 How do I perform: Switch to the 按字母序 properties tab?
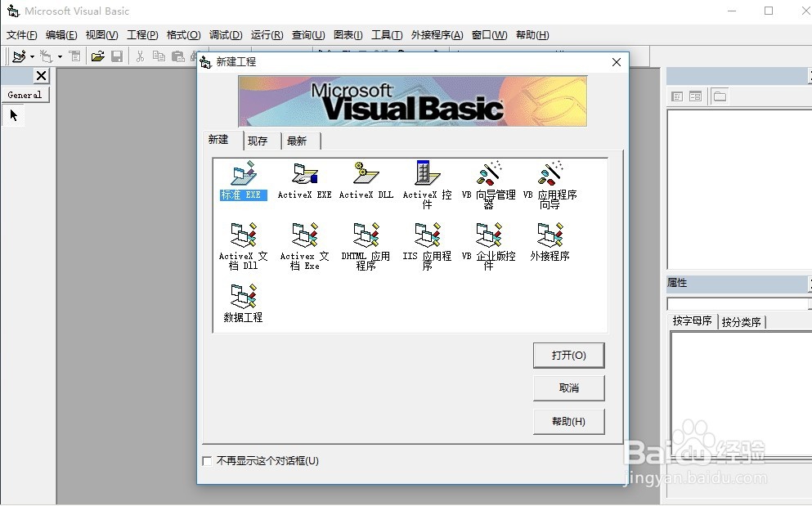tap(692, 320)
